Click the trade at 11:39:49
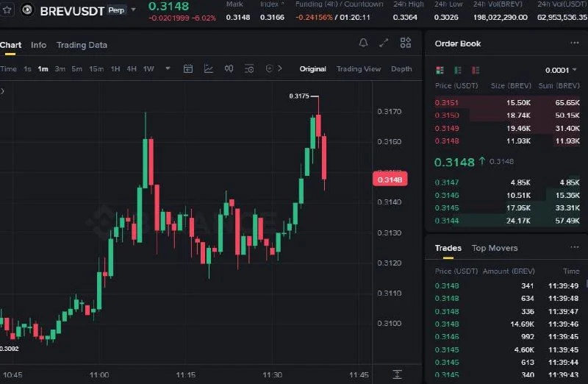This screenshot has width=588, height=384. (507, 286)
